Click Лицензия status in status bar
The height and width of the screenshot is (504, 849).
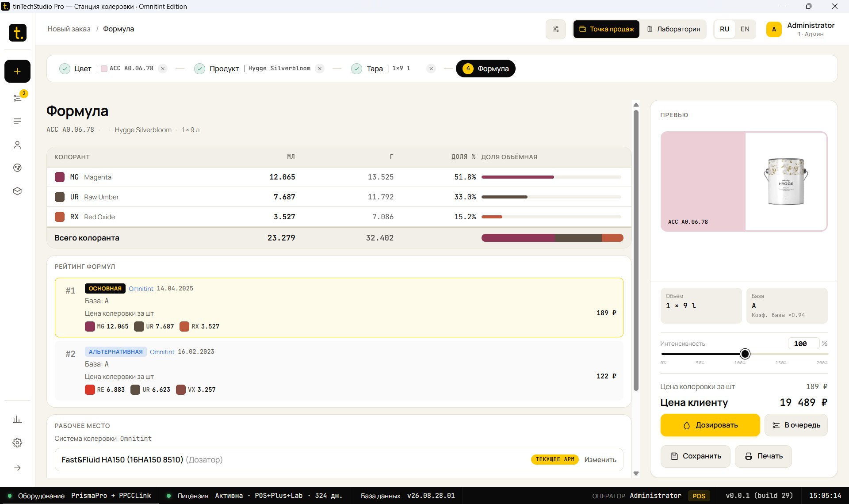(255, 496)
